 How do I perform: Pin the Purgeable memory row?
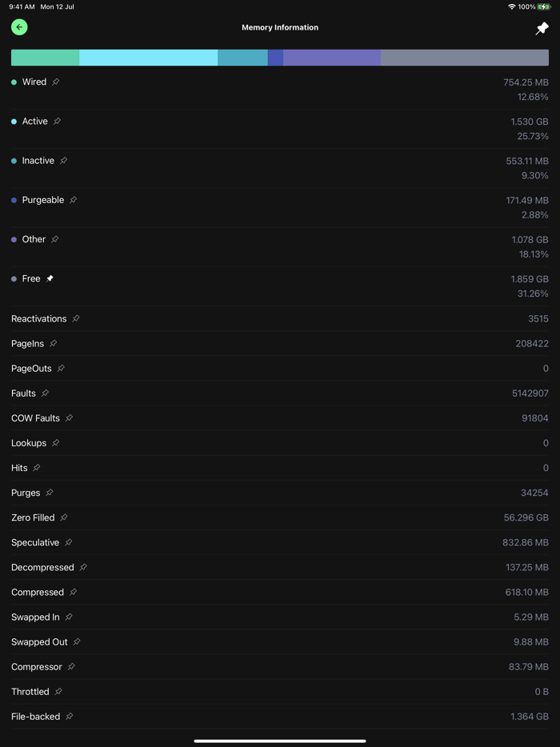[x=73, y=200]
